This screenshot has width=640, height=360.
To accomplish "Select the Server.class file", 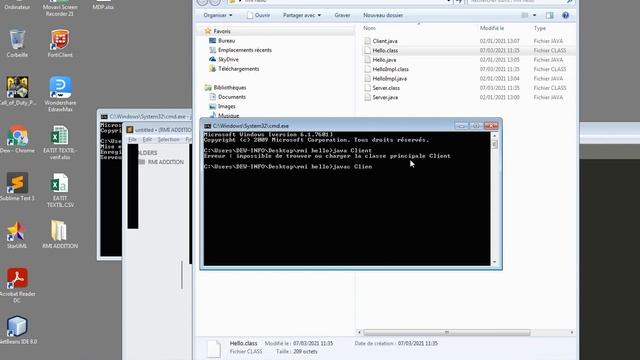I will pos(386,88).
